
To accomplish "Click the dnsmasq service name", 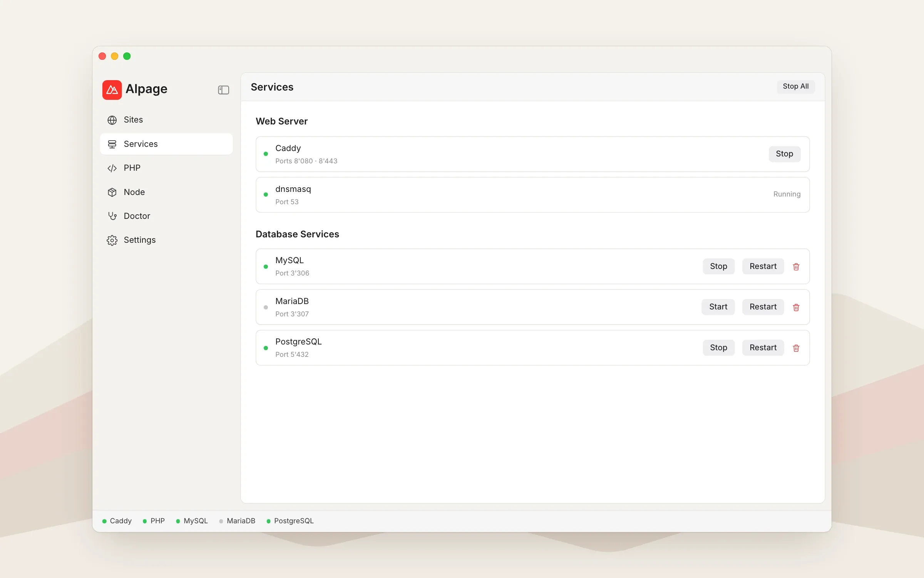I will (293, 189).
